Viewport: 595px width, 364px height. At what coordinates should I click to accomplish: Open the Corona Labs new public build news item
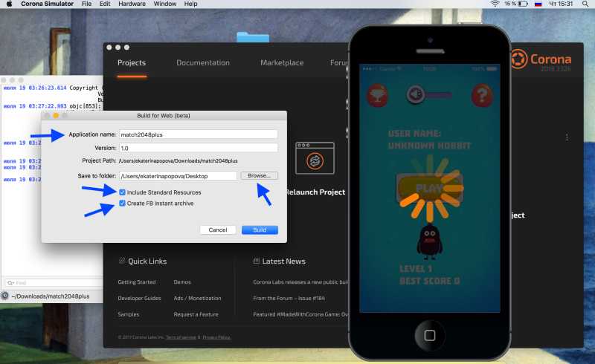(300, 282)
